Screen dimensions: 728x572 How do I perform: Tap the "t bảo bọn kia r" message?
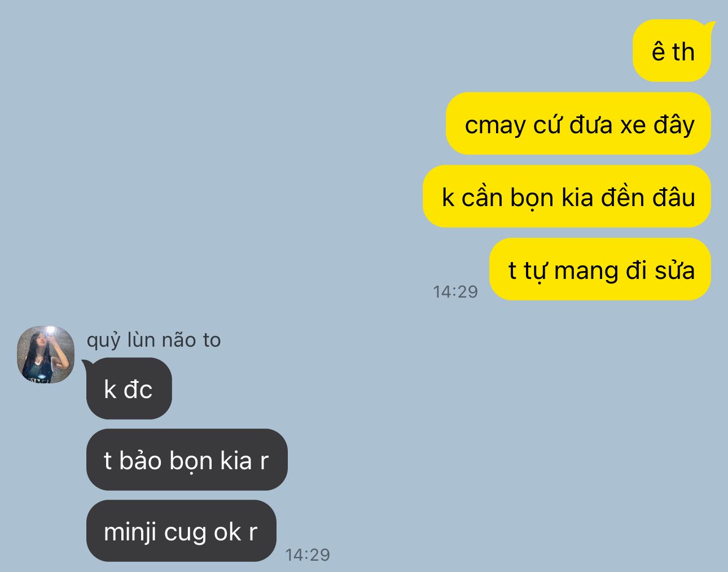coord(187,460)
